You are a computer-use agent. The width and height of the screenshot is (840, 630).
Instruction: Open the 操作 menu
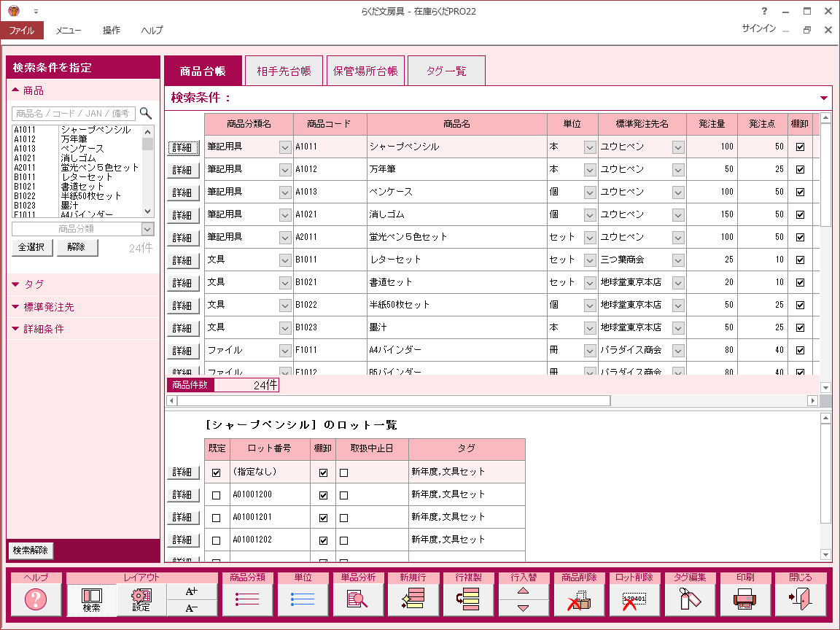(x=112, y=30)
